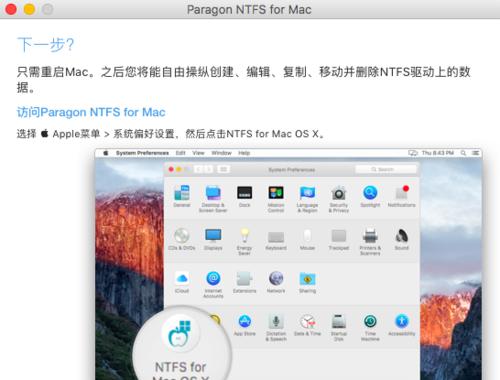
Task: Open the Window menu
Action: (x=221, y=153)
